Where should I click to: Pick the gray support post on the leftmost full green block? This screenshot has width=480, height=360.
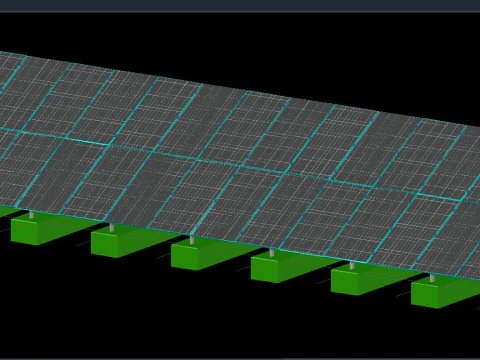pyautogui.click(x=31, y=214)
